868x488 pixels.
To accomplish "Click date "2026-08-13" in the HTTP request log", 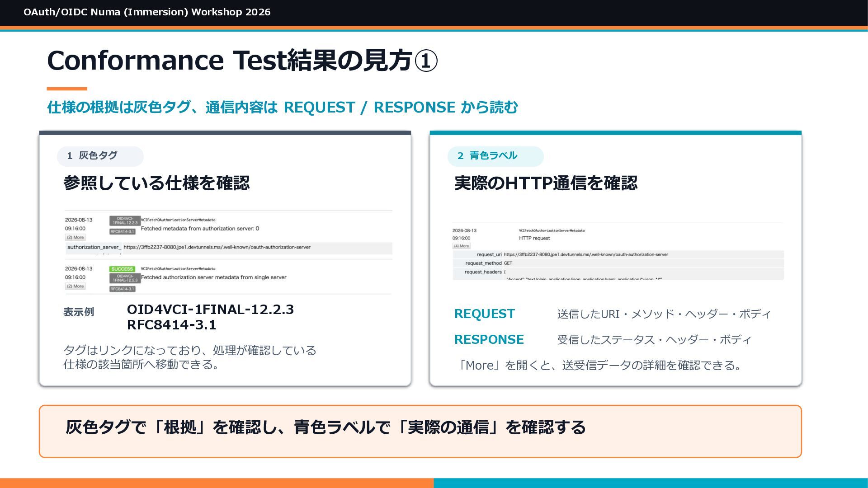I will click(464, 230).
